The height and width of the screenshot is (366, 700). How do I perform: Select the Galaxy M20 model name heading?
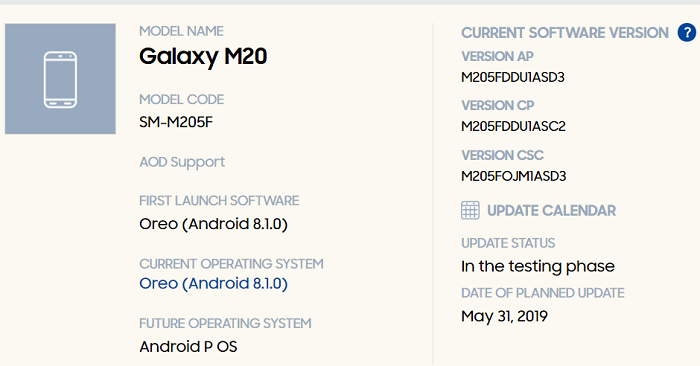203,57
